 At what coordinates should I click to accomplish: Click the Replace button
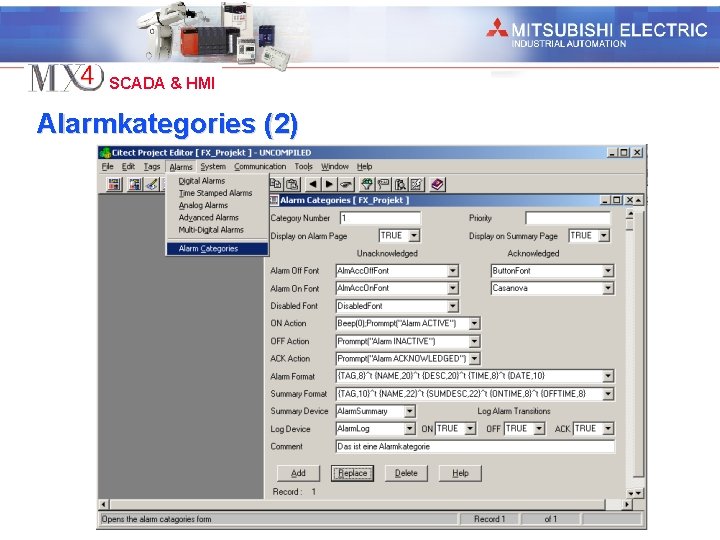pos(353,473)
